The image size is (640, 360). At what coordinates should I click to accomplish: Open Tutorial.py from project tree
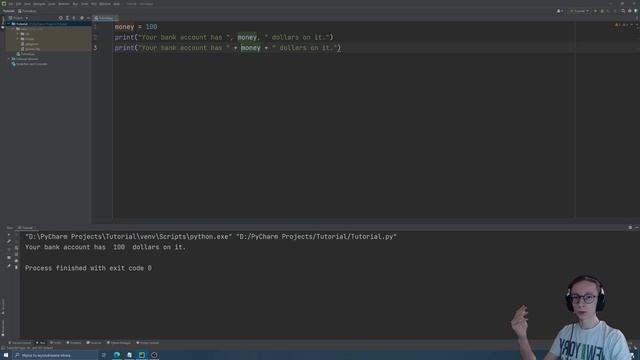[25, 54]
